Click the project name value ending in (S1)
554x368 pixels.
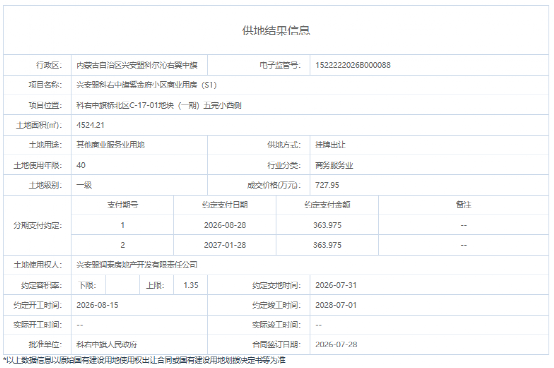tap(146, 85)
